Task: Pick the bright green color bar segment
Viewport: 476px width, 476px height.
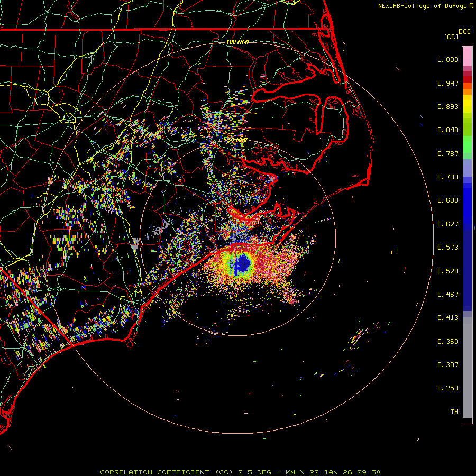Action: pyautogui.click(x=467, y=144)
